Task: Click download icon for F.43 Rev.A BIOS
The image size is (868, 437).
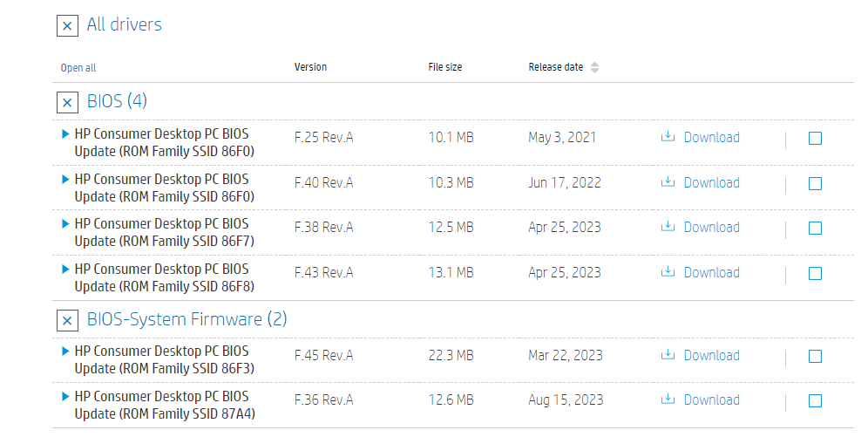Action: [x=668, y=272]
